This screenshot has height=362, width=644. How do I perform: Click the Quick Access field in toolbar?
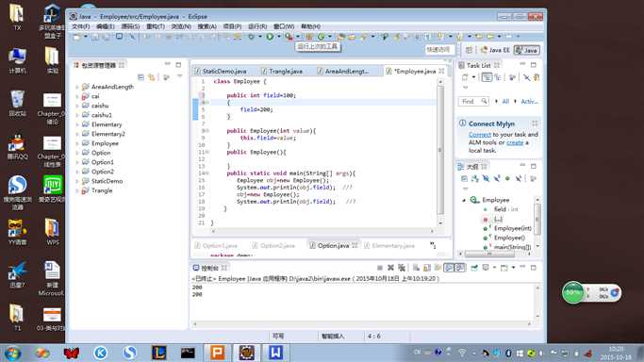(439, 50)
